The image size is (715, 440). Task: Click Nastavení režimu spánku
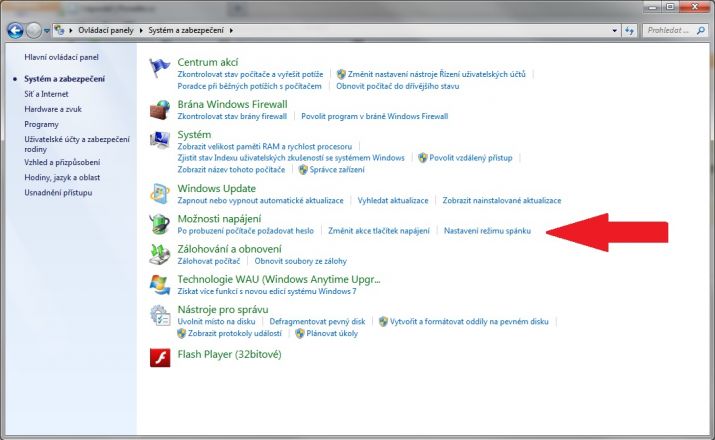click(x=487, y=231)
